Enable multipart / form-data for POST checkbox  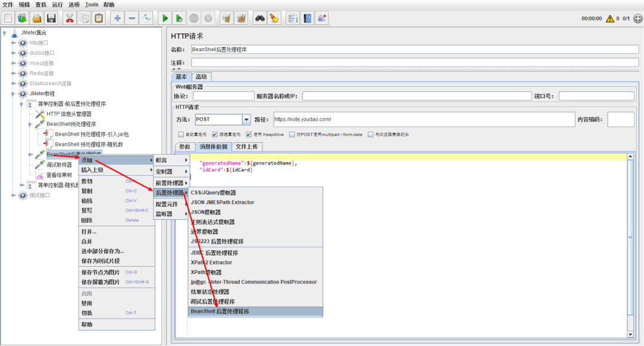coord(292,135)
